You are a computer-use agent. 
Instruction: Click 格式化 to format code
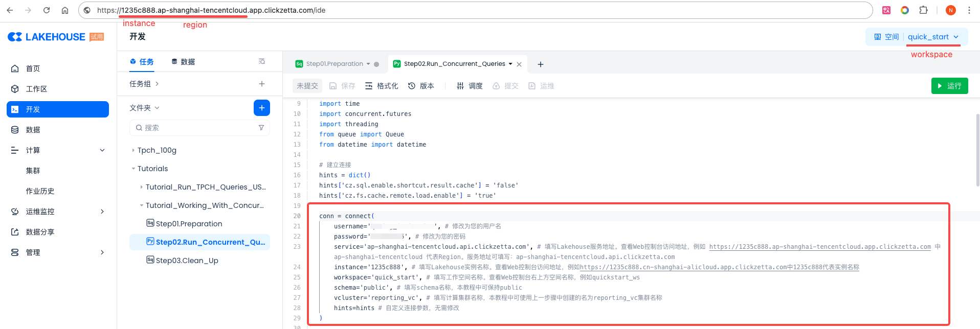[382, 86]
